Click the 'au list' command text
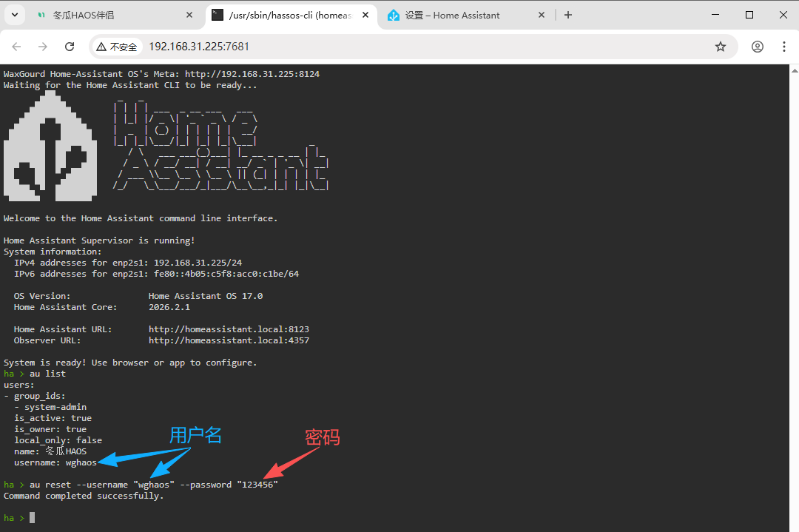799x532 pixels. tap(48, 374)
